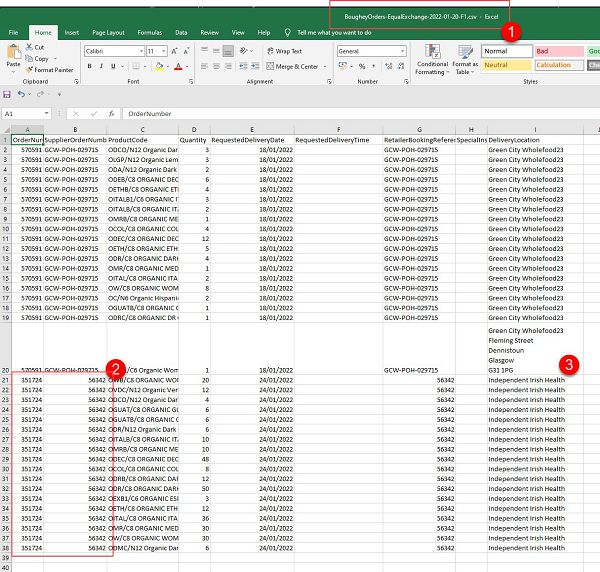Click the Insert Function fx icon
The height and width of the screenshot is (572, 600).
(x=111, y=114)
